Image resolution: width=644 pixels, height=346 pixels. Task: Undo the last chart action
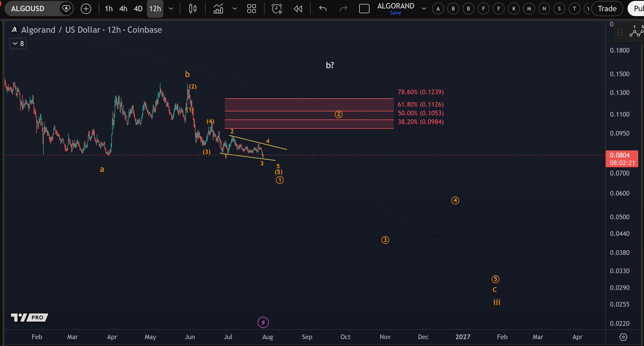(x=323, y=9)
